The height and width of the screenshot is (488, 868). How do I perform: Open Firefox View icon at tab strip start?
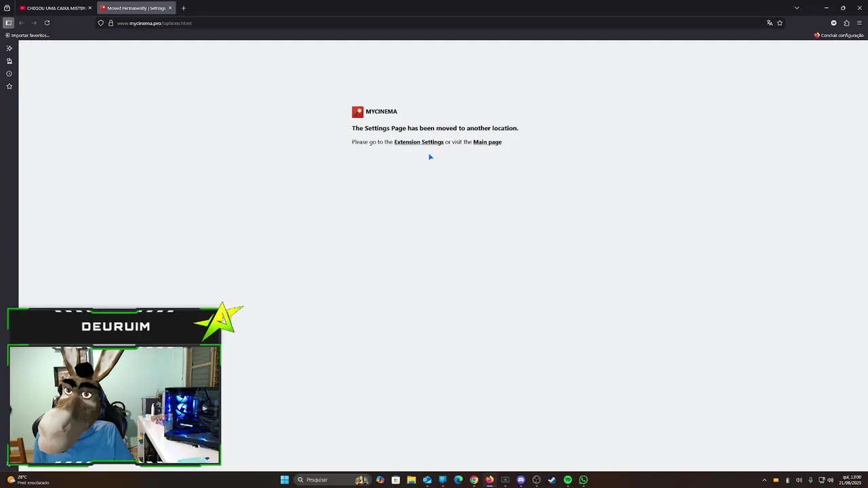click(x=7, y=8)
